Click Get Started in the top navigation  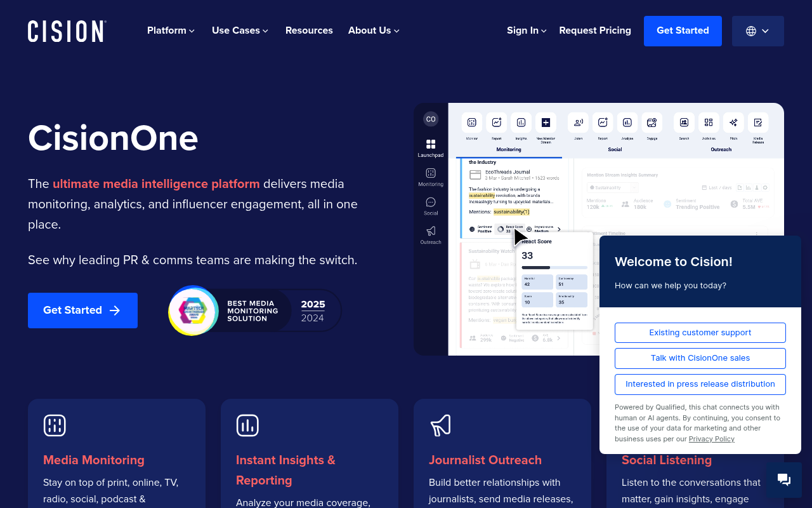coord(683,31)
